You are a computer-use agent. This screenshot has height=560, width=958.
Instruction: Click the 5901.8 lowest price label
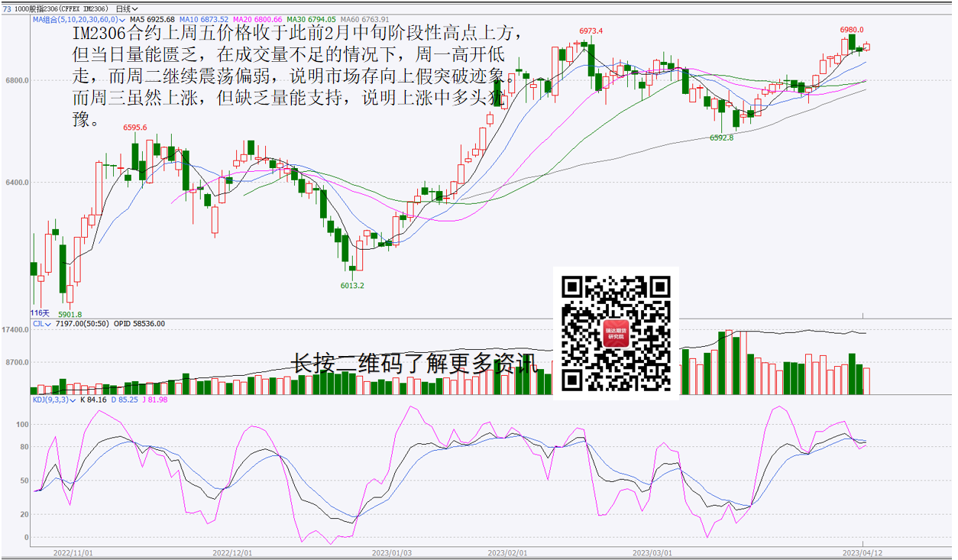(x=70, y=314)
